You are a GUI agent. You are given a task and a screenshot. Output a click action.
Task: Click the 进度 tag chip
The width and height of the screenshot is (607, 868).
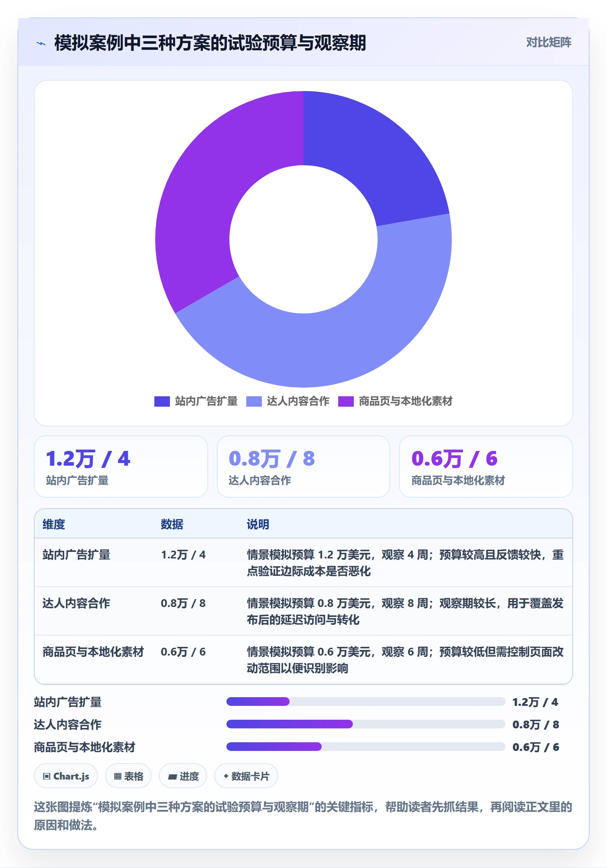pos(183,776)
